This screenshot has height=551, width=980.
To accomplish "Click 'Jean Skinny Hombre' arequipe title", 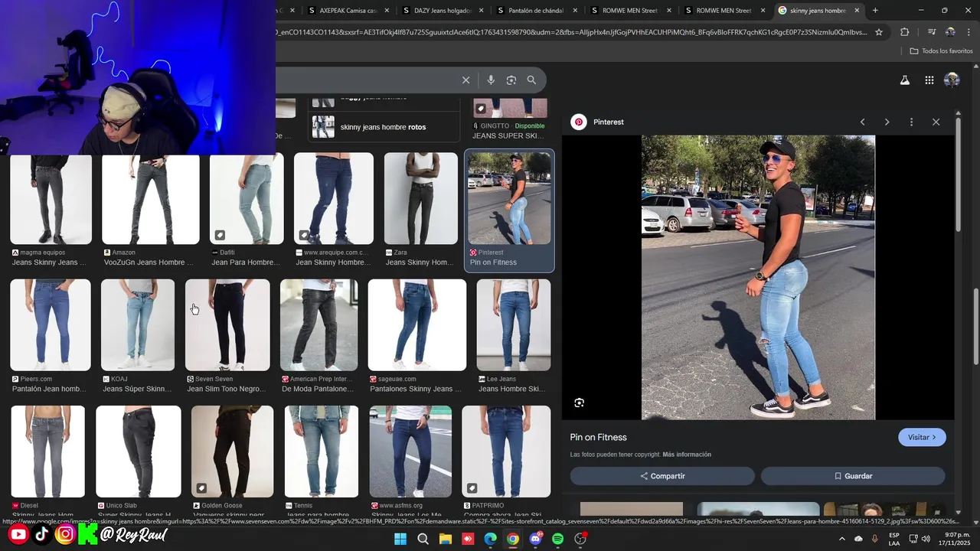I will click(x=333, y=262).
